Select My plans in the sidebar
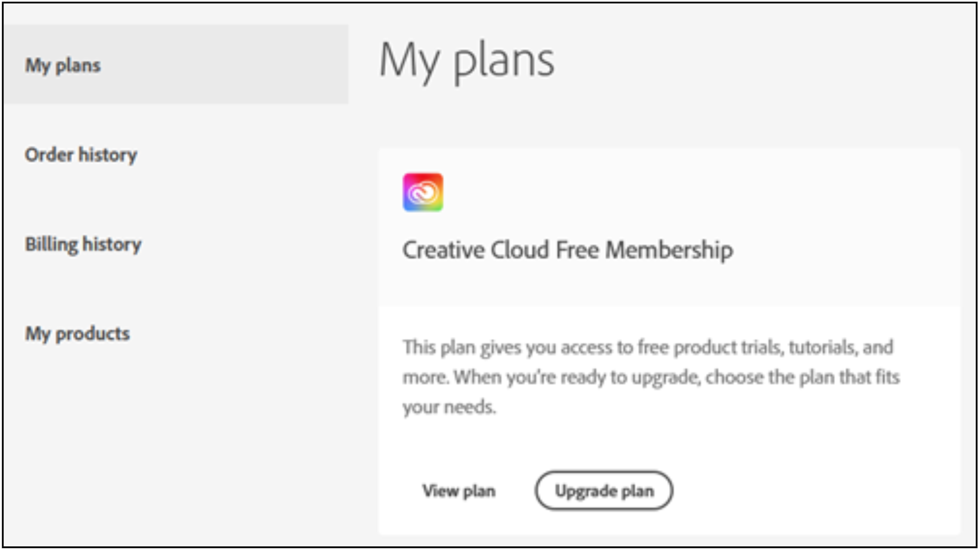 [x=63, y=65]
